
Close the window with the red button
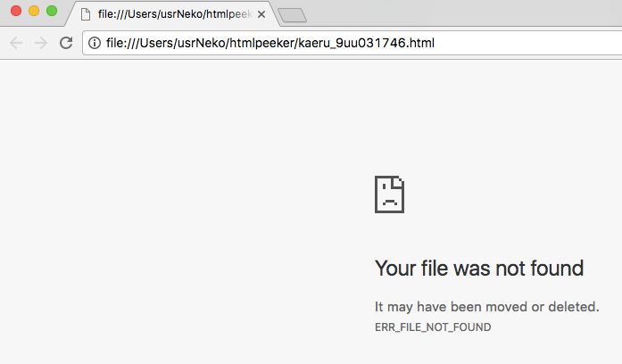(16, 11)
